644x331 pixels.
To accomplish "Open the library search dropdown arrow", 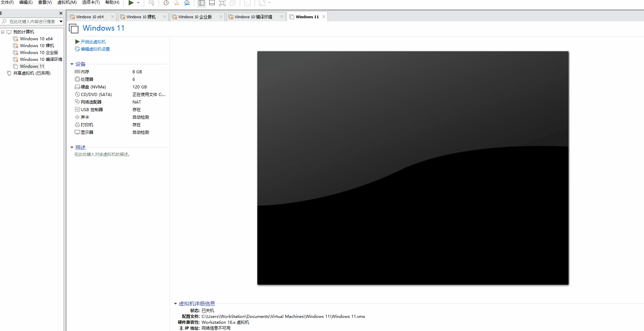I will click(x=61, y=21).
